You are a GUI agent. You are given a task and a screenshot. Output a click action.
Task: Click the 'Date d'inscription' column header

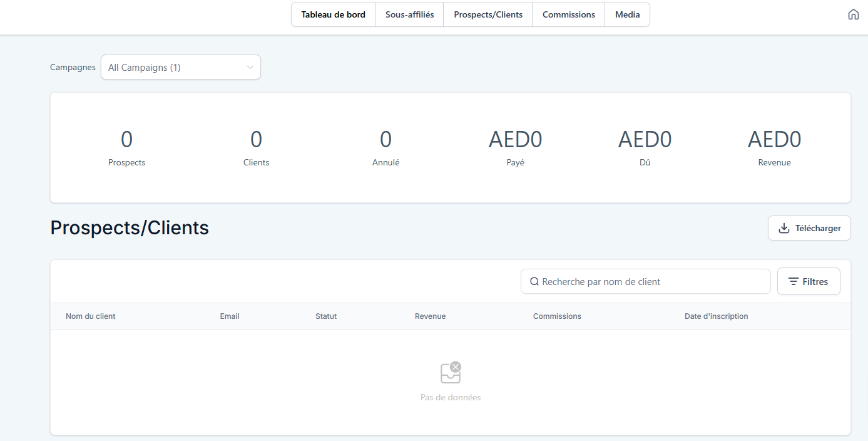(716, 316)
